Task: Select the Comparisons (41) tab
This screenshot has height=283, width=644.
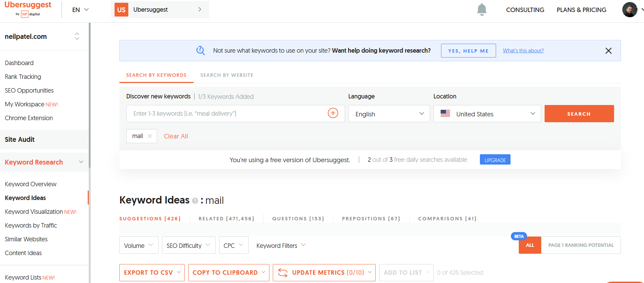Action: click(x=447, y=219)
